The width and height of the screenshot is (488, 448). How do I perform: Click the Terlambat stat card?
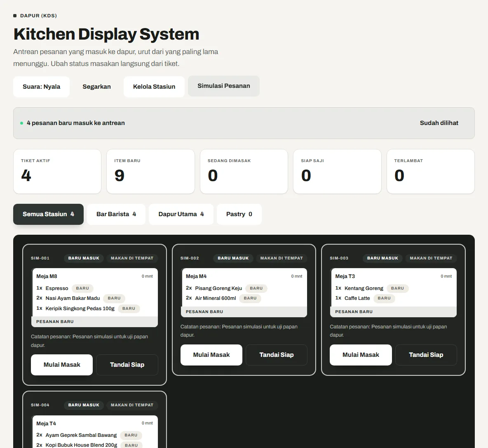pos(431,171)
